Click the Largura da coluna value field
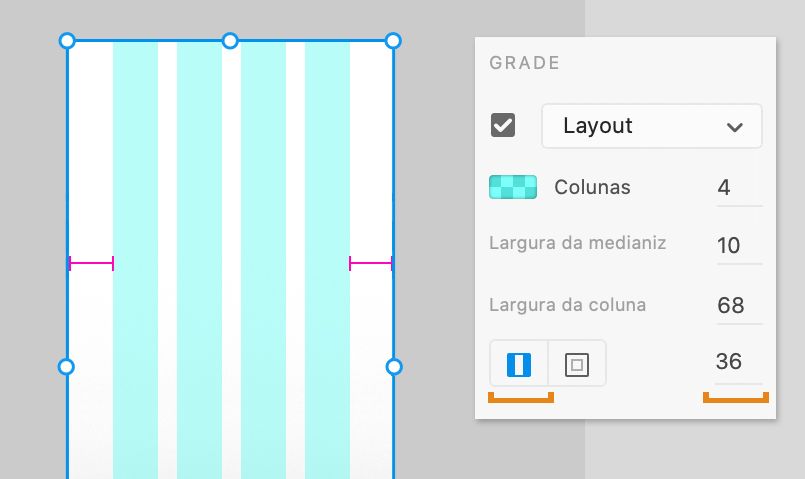Screen dimensions: 805x479 (x=738, y=305)
